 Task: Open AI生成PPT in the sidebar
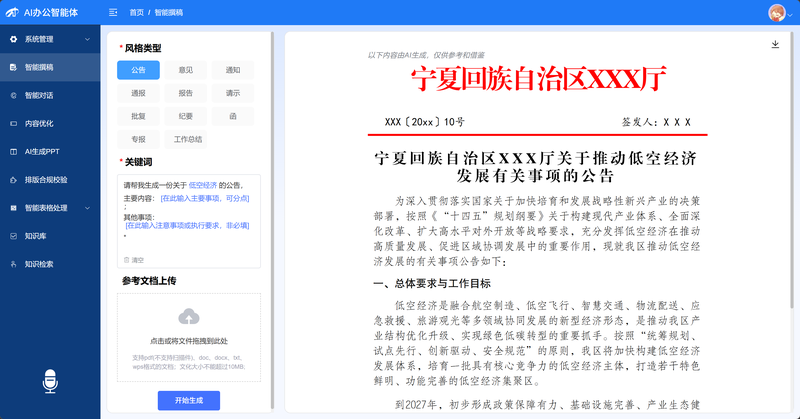(x=50, y=152)
